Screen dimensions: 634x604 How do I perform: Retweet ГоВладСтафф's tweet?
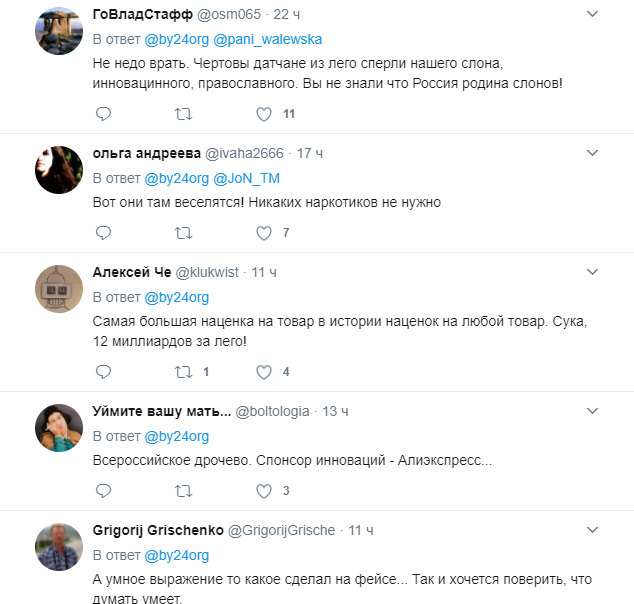point(183,114)
